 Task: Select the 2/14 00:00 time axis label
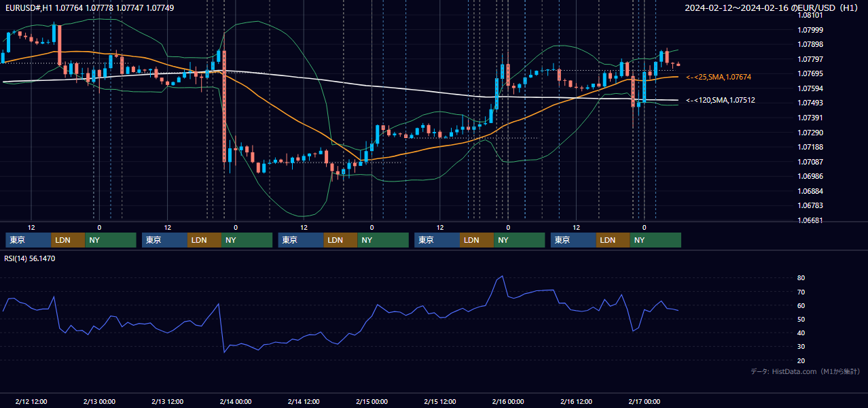(x=236, y=401)
